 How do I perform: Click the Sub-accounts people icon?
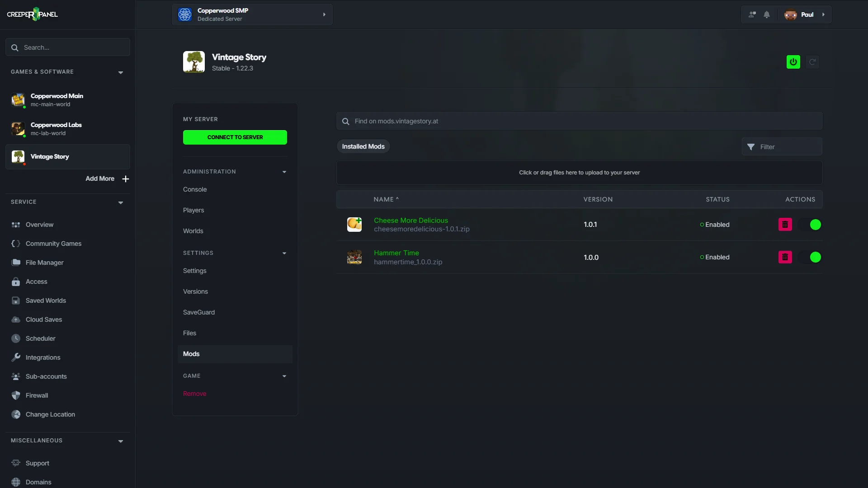click(16, 376)
